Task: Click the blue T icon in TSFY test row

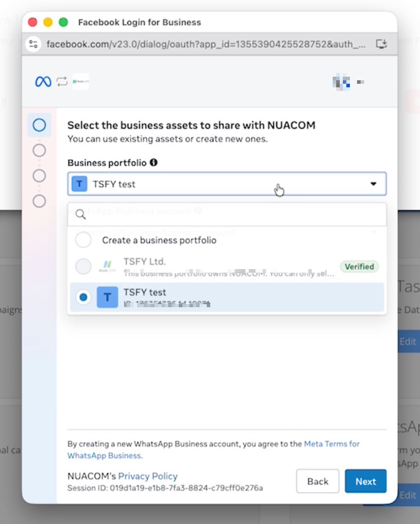Action: 107,297
